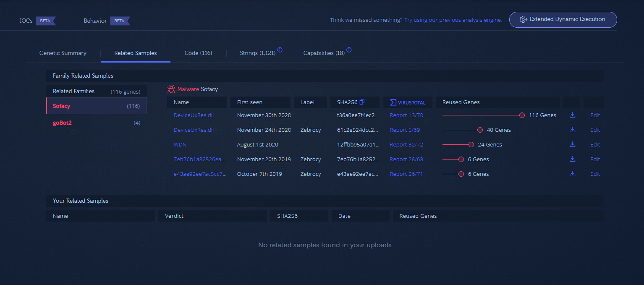Click the copy SHA256 icon in column header
The image size is (644, 285).
362,102
